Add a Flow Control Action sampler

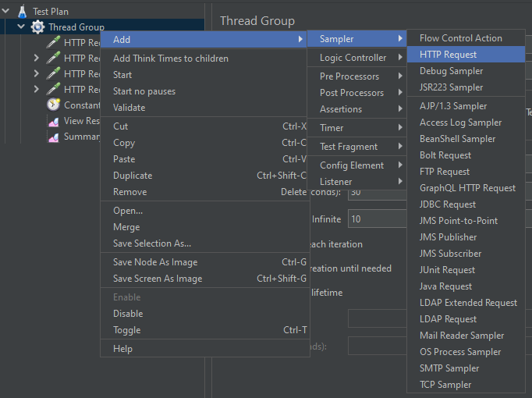coord(466,38)
